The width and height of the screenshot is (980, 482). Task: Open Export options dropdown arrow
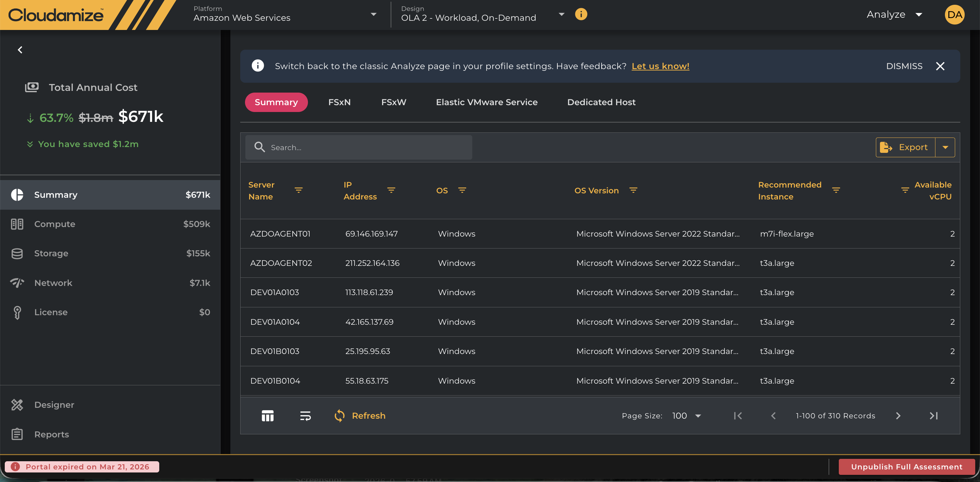coord(945,147)
